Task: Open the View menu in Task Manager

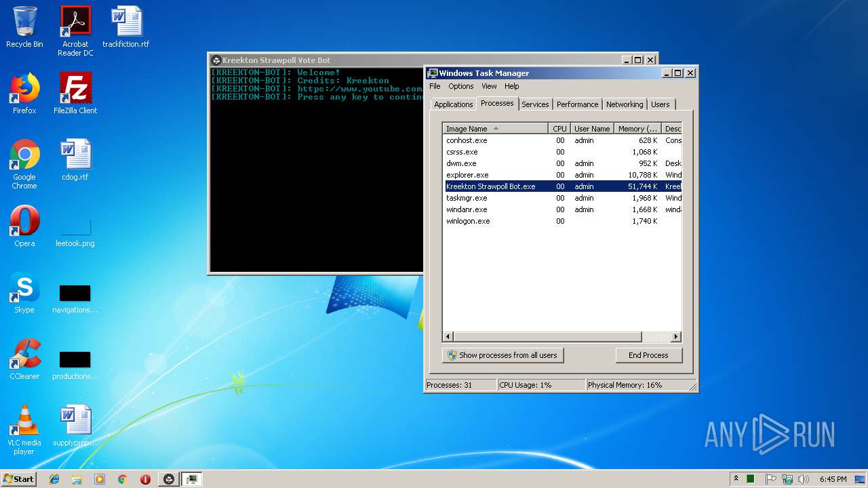Action: (x=489, y=86)
